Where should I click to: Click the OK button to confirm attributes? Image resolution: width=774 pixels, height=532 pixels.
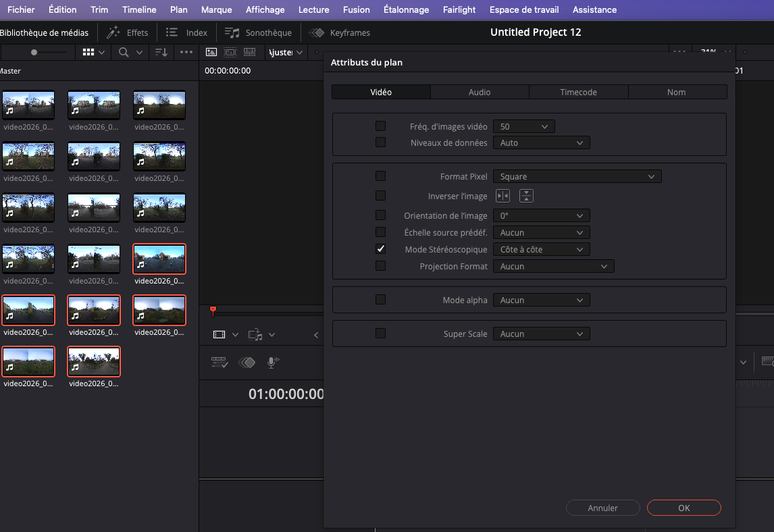point(683,508)
